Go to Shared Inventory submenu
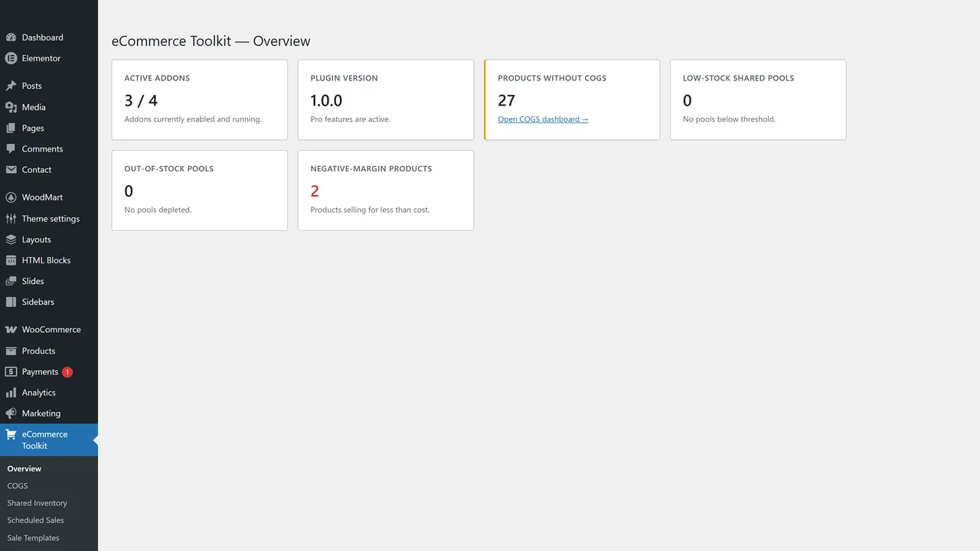This screenshot has width=980, height=551. [38, 503]
